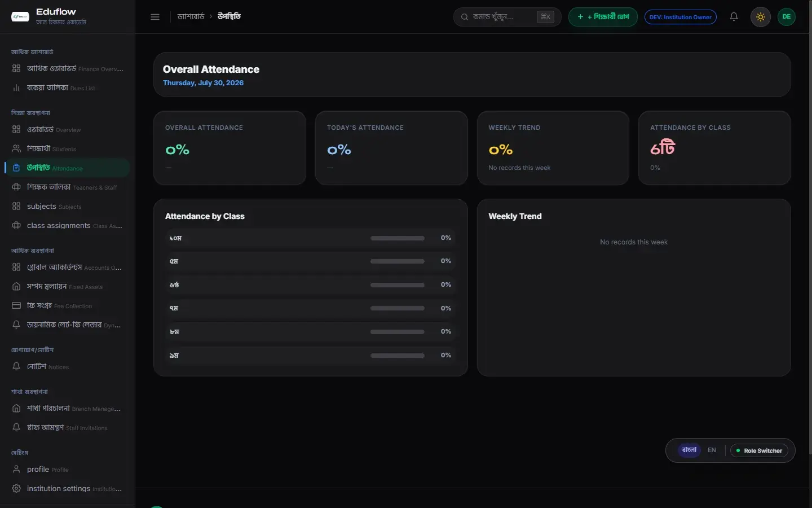
Task: Click the Dues List bar chart icon
Action: [16, 87]
